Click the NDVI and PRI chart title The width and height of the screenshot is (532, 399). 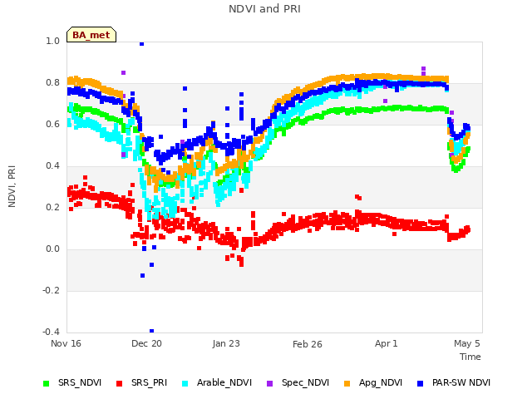click(x=264, y=9)
